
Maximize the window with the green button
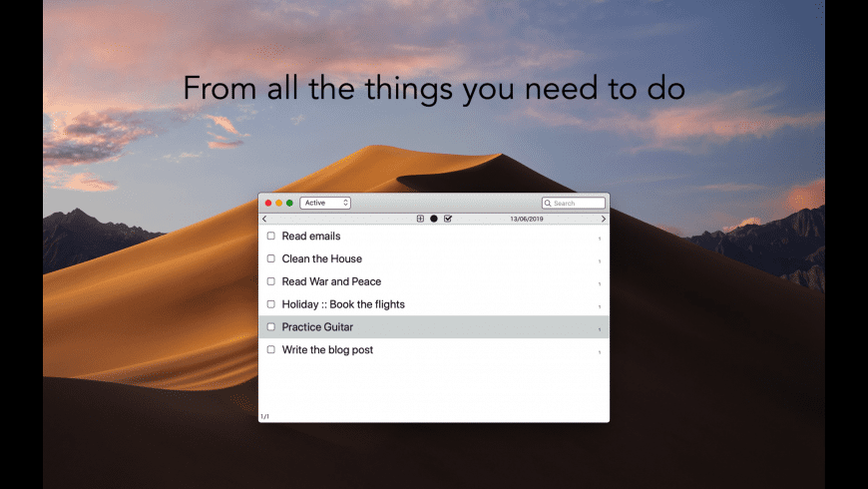point(289,204)
